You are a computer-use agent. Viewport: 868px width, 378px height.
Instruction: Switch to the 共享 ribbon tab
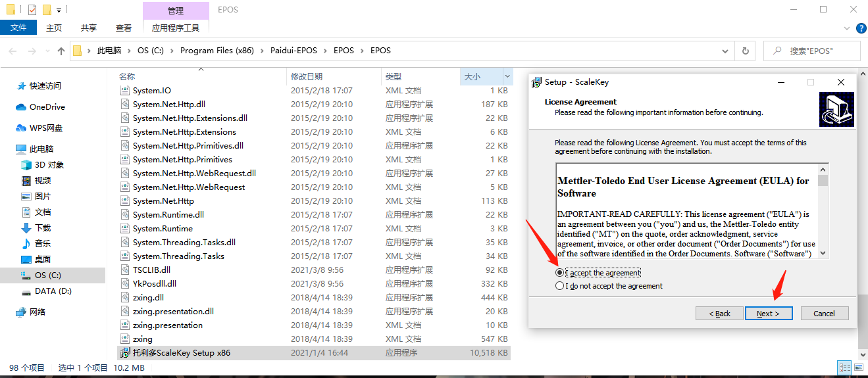(x=89, y=28)
